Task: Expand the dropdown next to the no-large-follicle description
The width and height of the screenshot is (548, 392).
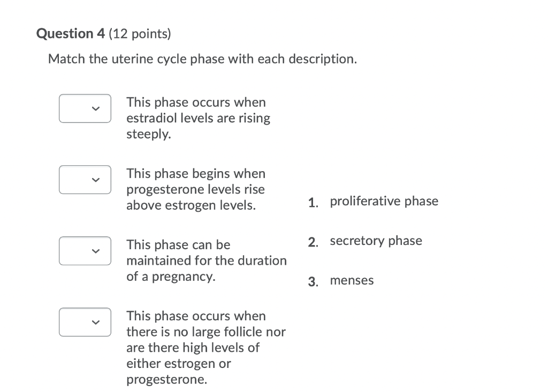Action: [85, 322]
